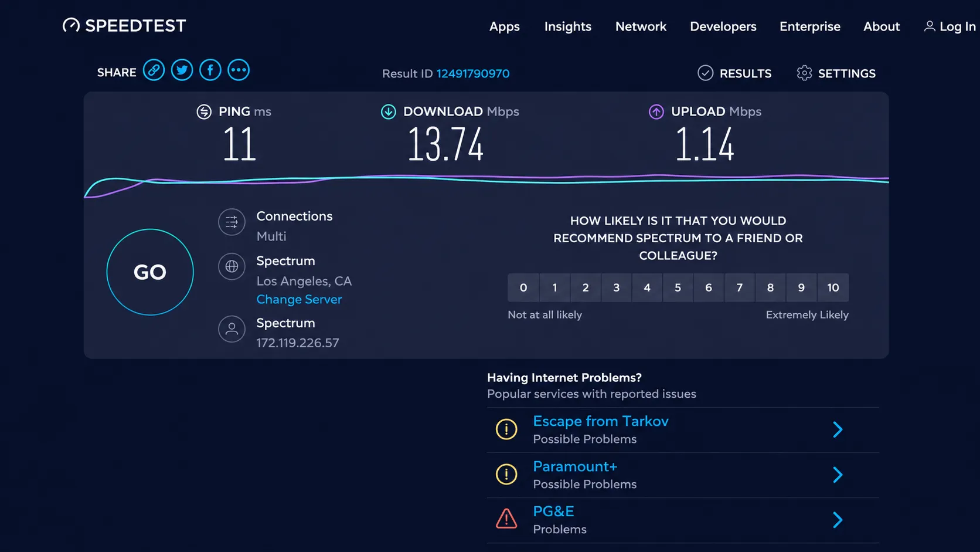
Task: Share result on Twitter icon
Action: click(x=182, y=70)
